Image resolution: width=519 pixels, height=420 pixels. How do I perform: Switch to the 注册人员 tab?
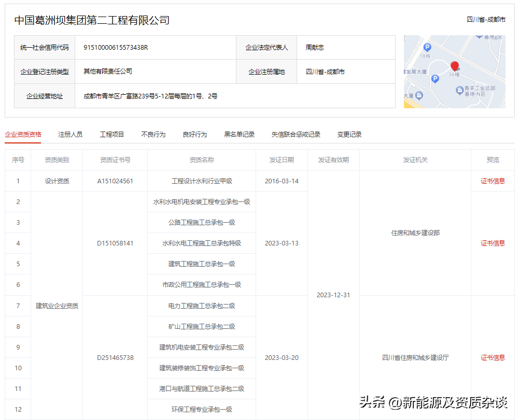coord(70,134)
